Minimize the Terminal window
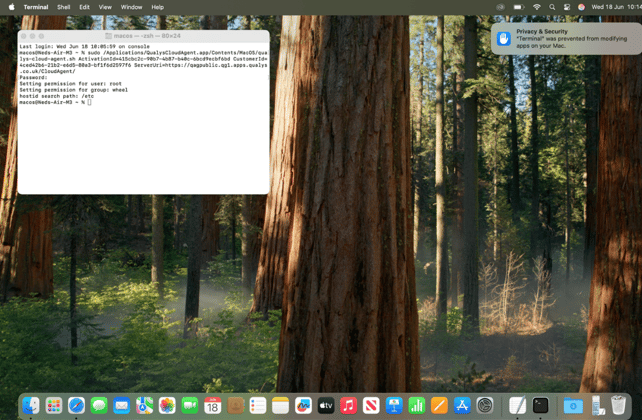This screenshot has width=642, height=420. point(32,36)
